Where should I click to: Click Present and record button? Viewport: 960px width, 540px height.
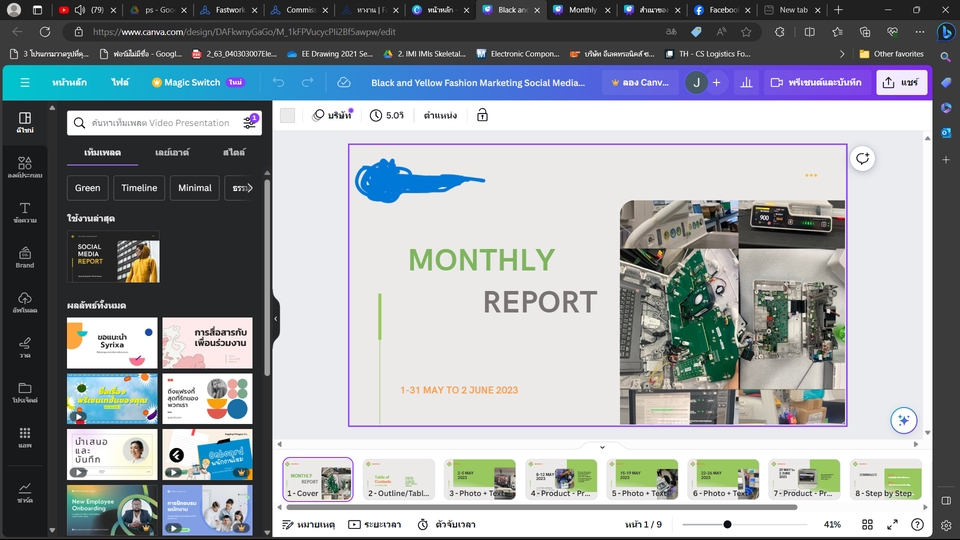click(x=816, y=82)
